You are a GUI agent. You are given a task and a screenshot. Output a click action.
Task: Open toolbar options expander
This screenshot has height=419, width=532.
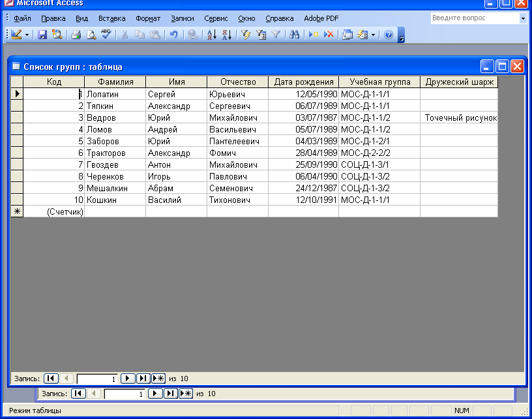click(402, 35)
